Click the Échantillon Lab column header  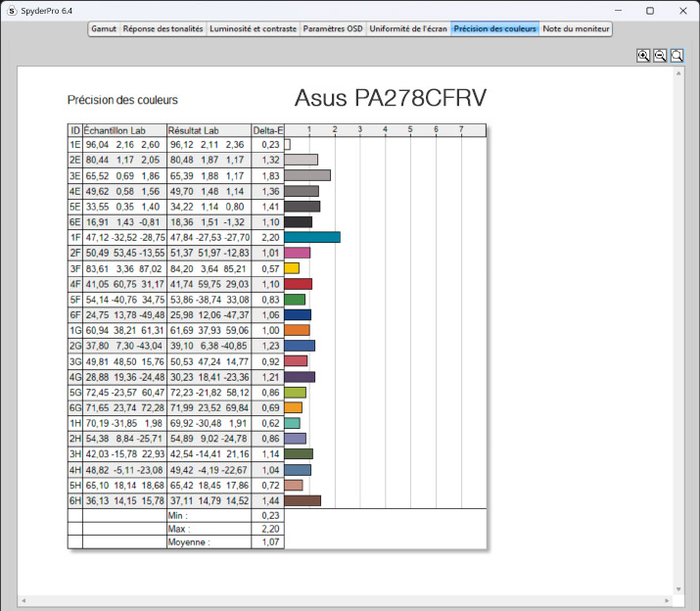(124, 130)
